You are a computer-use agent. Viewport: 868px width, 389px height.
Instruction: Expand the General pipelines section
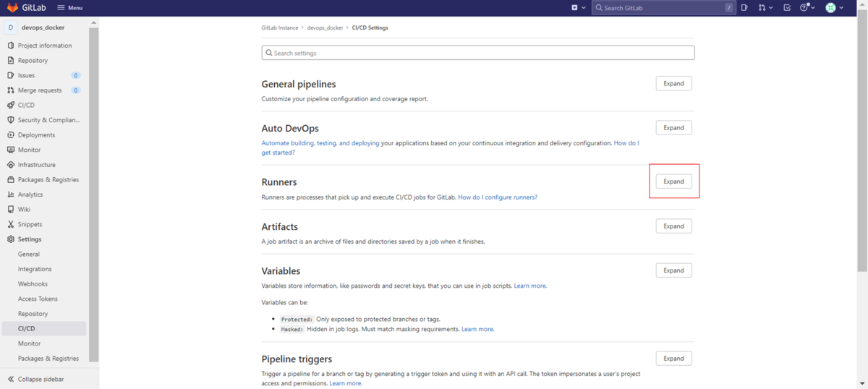673,83
